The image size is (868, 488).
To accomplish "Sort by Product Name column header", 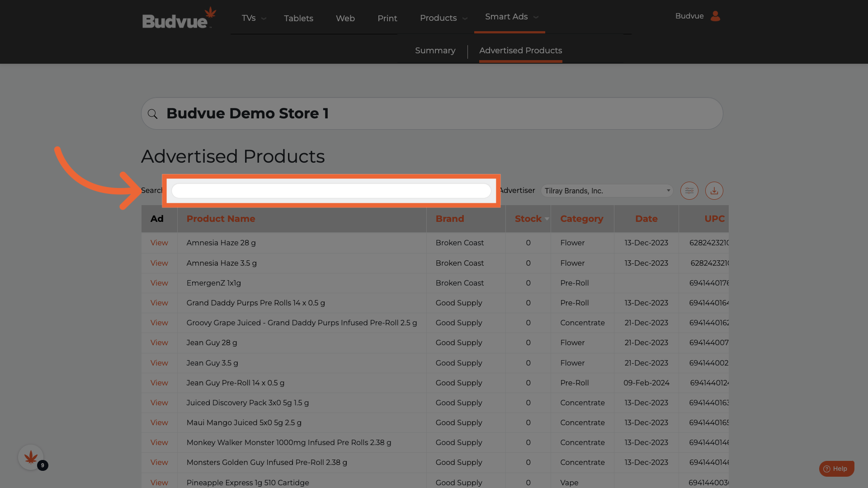I will pyautogui.click(x=221, y=219).
